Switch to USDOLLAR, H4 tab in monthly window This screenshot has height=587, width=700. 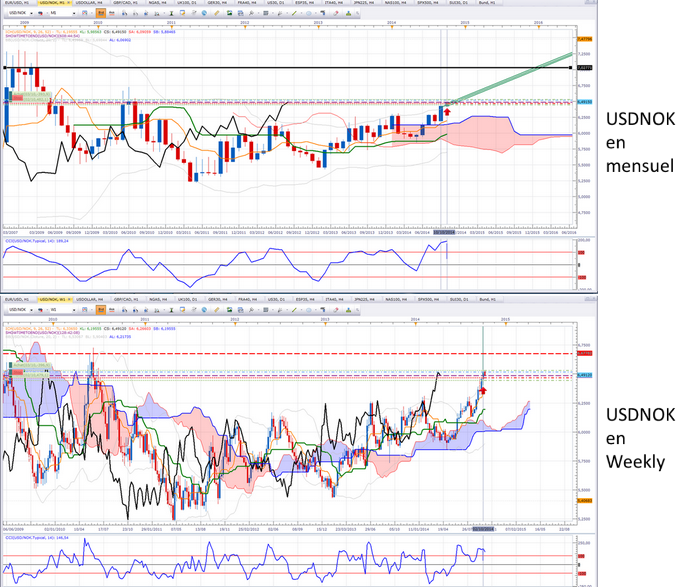click(x=90, y=3)
